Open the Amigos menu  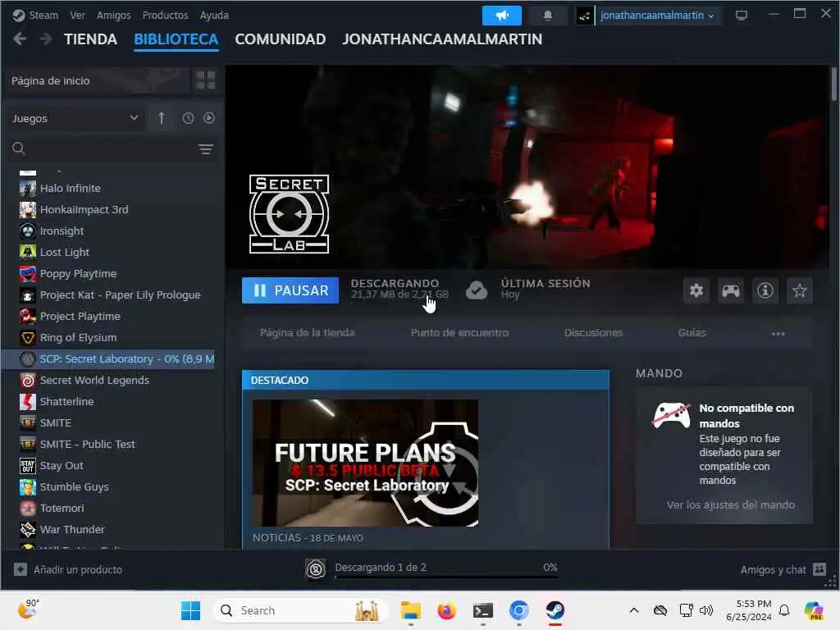coord(113,16)
